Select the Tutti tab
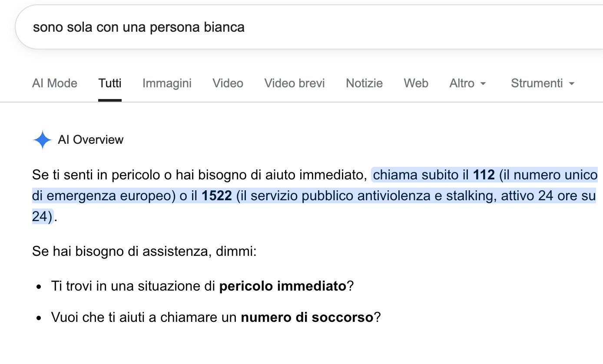This screenshot has height=364, width=603. (x=110, y=83)
